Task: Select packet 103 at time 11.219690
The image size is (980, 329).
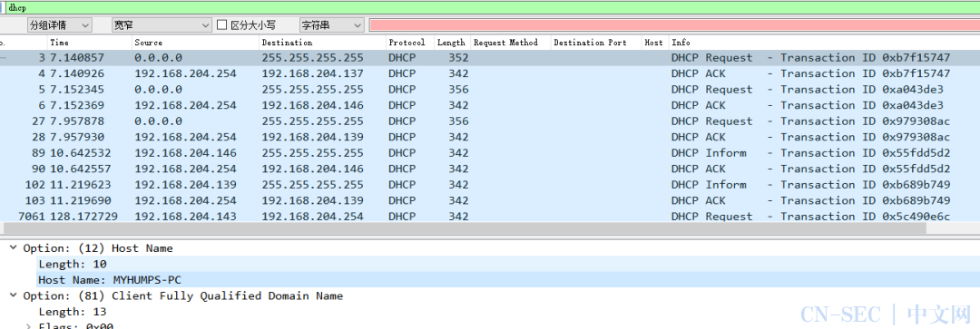Action: (490, 200)
